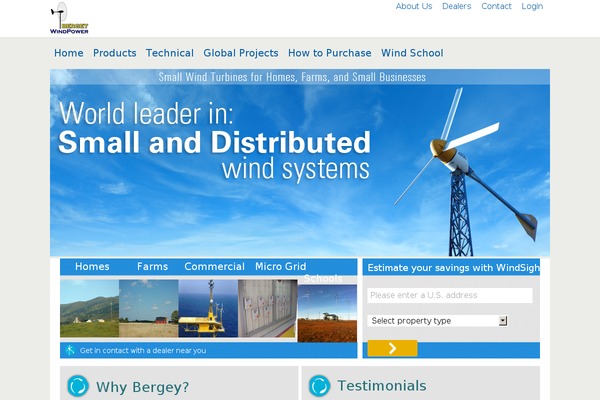The image size is (600, 400).
Task: Select the Farms category tab
Action: [152, 266]
